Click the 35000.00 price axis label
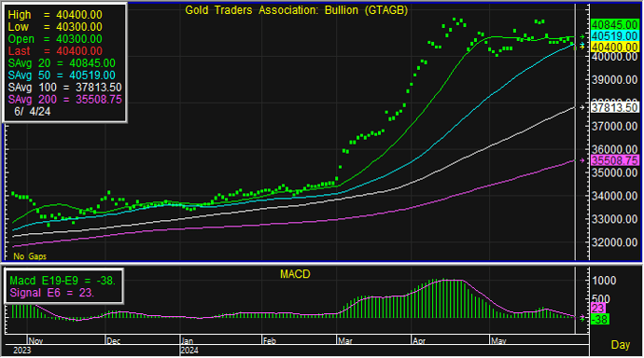Screen dimensions: 644x358 point(614,172)
